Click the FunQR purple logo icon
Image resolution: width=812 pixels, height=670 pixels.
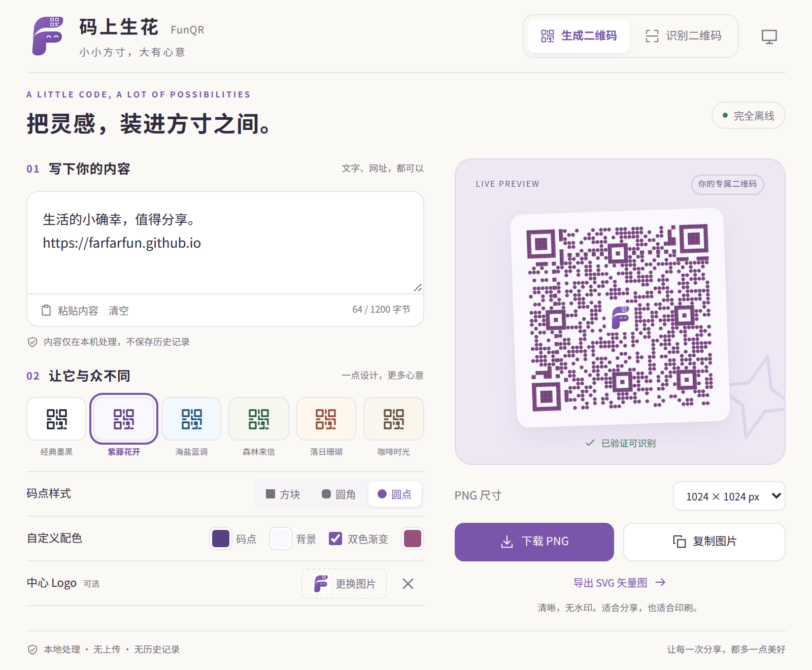(x=48, y=36)
